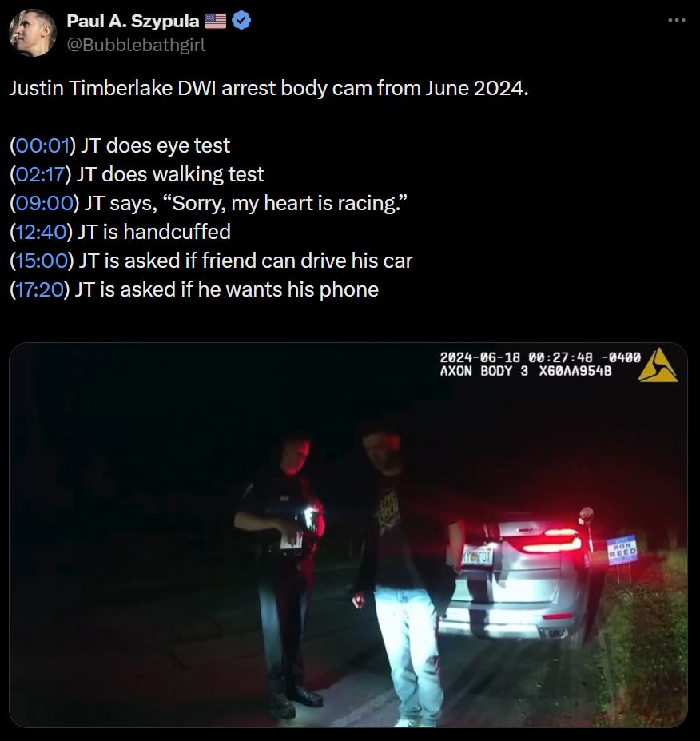Click the AXON BODY 3 serial text

[526, 371]
